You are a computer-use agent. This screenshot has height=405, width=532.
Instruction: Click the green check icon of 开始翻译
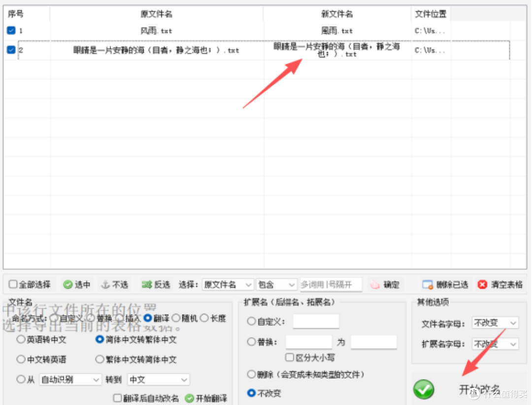click(x=189, y=398)
